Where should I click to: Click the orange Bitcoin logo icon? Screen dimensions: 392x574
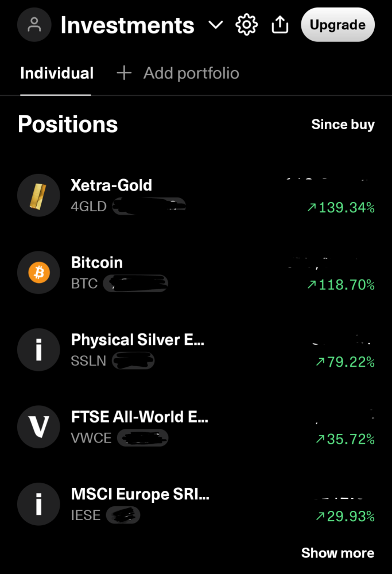coord(38,273)
